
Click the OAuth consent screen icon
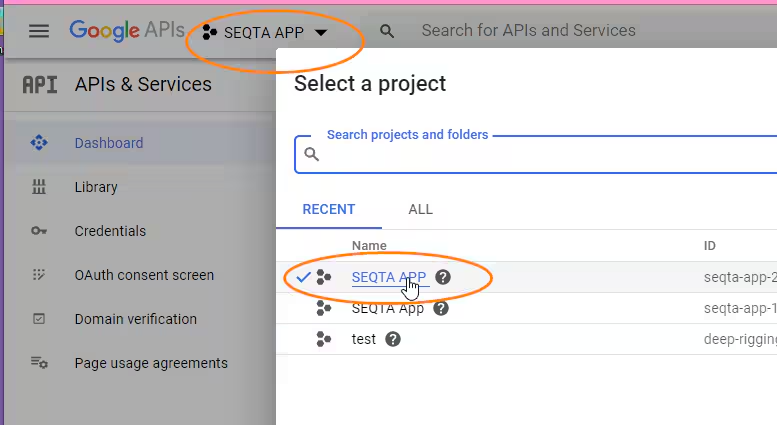coord(39,274)
